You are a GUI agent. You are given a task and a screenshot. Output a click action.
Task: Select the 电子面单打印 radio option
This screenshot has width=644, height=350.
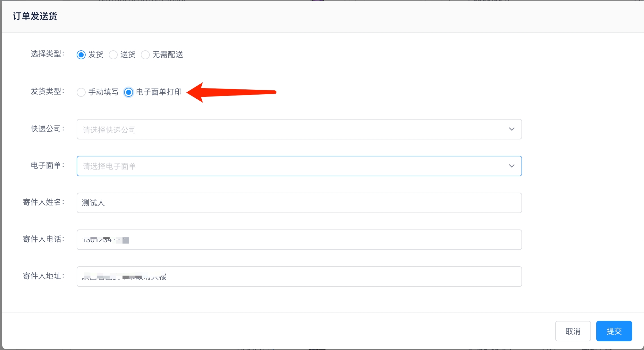(129, 92)
